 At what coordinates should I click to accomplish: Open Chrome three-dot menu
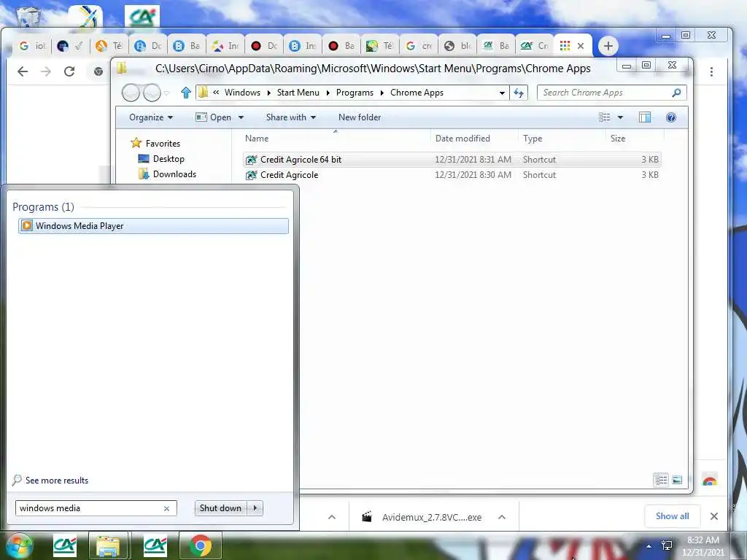[711, 72]
